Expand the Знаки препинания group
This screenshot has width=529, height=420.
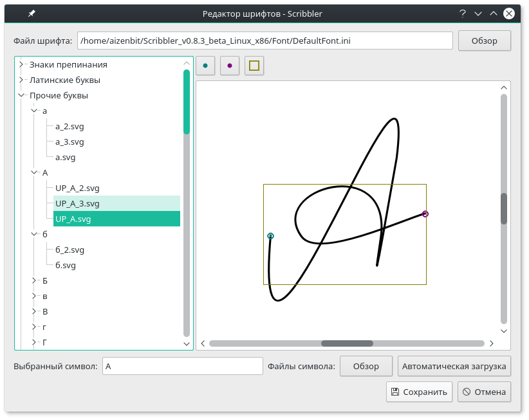click(x=21, y=64)
